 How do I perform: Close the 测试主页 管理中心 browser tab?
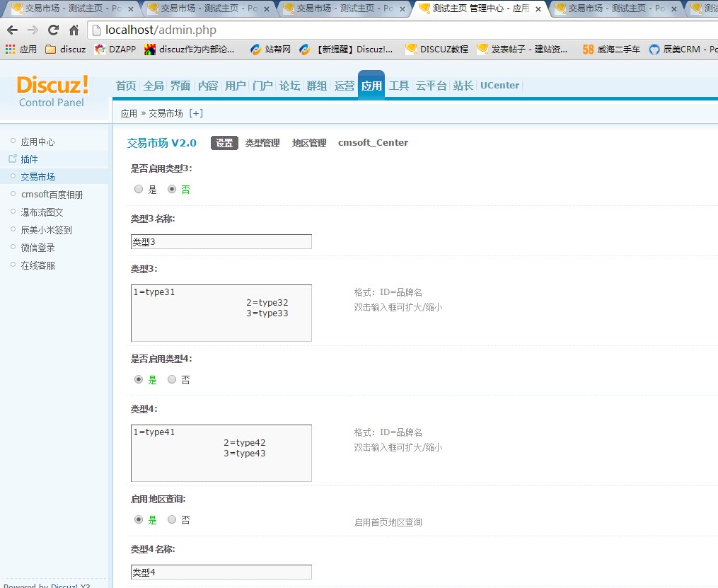(538, 8)
